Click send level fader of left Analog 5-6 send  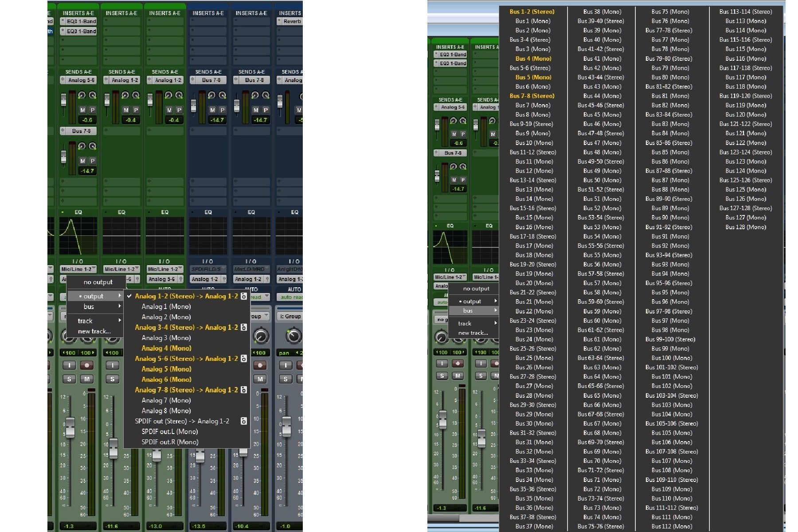64,100
